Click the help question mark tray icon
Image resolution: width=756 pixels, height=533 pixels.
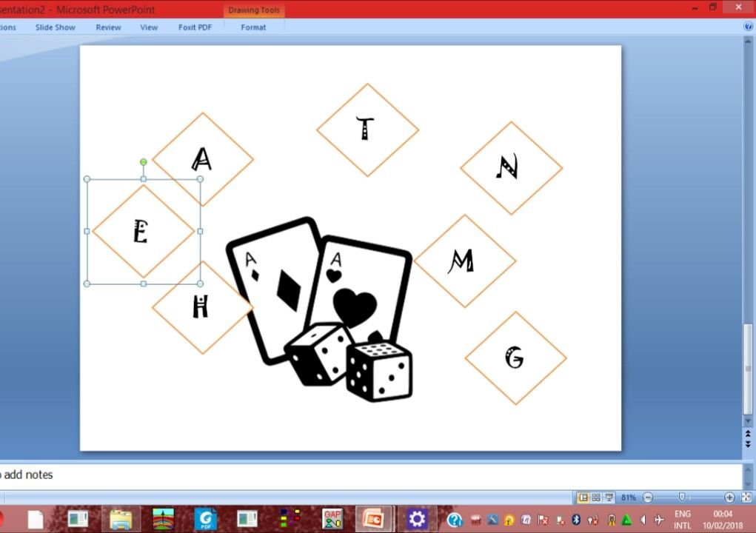click(454, 520)
